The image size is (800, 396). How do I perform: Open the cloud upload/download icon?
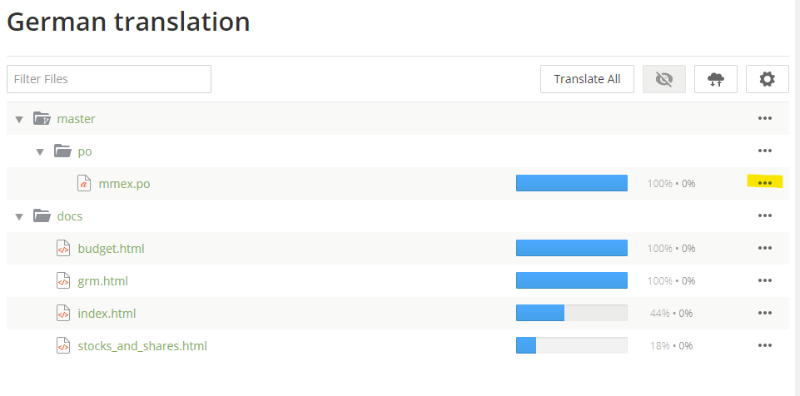point(715,79)
